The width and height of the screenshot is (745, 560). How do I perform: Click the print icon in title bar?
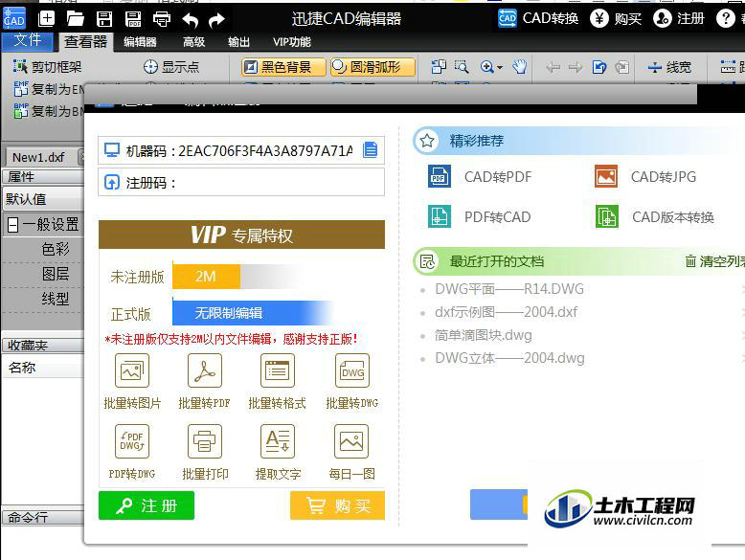point(162,19)
